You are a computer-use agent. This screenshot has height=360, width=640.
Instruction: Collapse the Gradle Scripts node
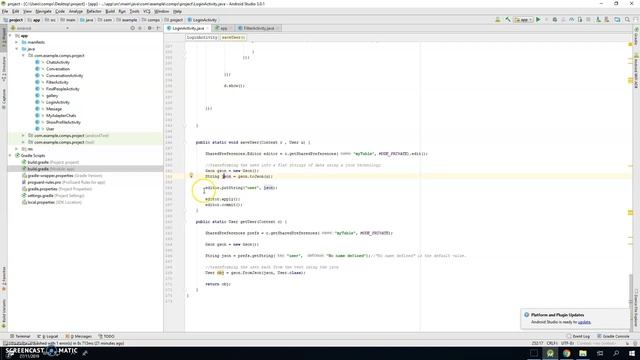[x=11, y=156]
